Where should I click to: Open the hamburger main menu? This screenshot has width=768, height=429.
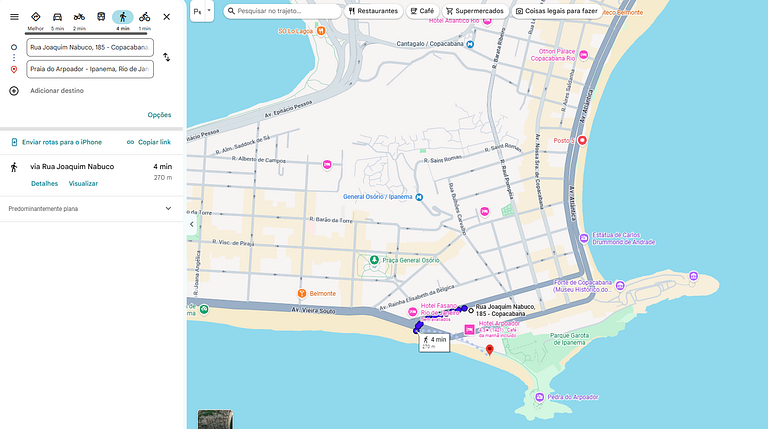click(14, 17)
